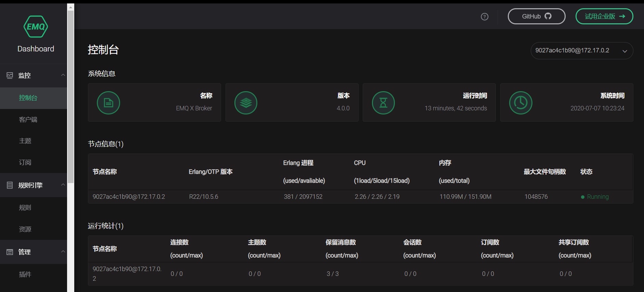644x292 pixels.
Task: Click the 最大文件句柄数 column header
Action: tap(545, 172)
